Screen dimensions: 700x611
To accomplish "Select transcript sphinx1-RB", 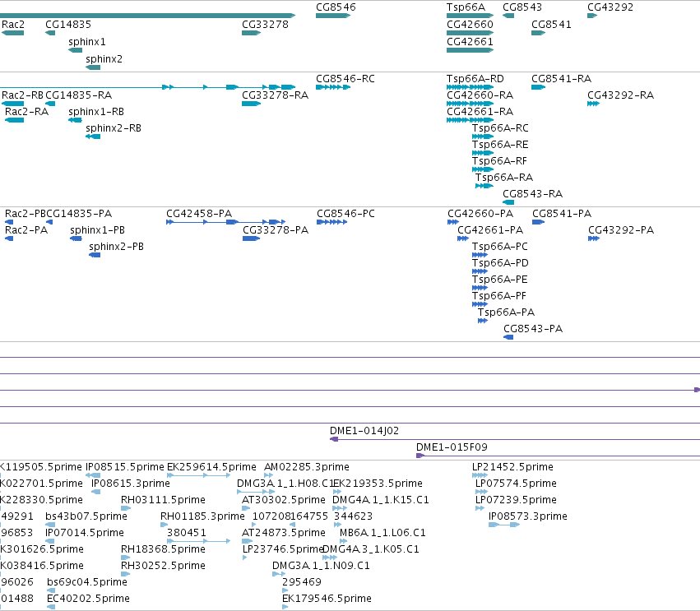I will pos(96,112).
